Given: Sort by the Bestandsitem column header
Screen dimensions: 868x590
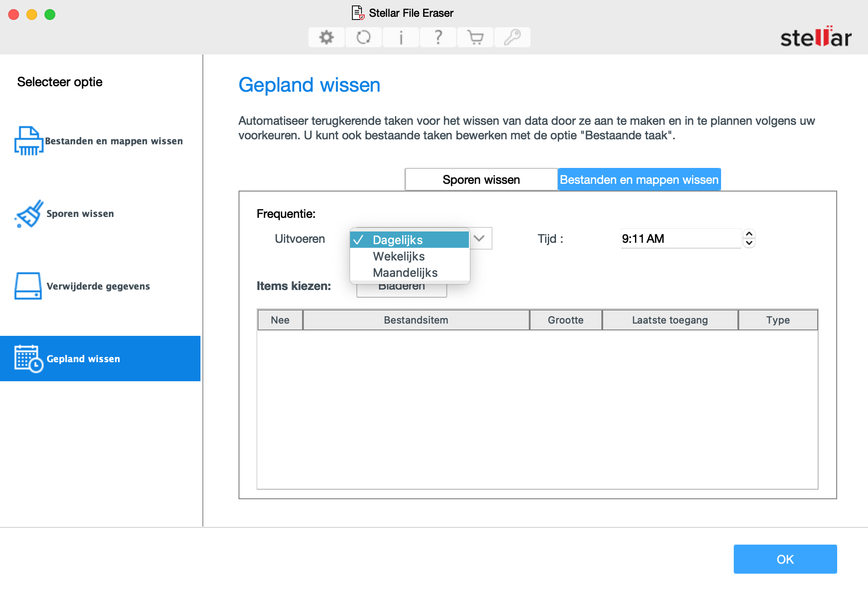Looking at the screenshot, I should pyautogui.click(x=416, y=320).
